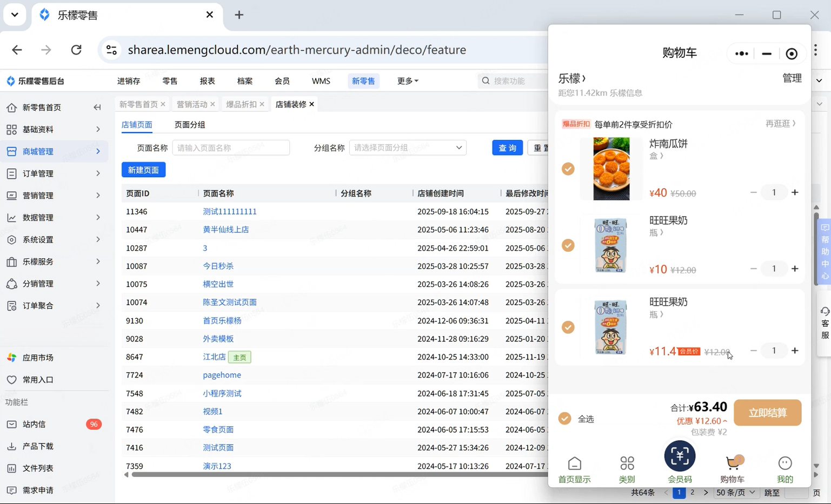Open mini-program three-dots menu icon
Screen dimensions: 831x504
(742, 53)
